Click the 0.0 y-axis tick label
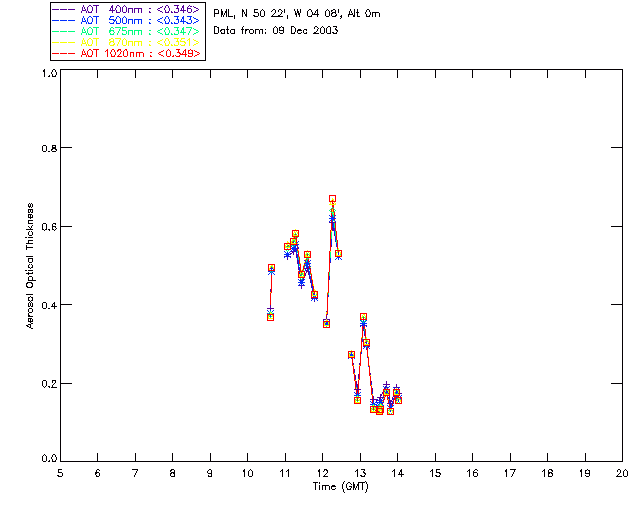Screen dimensions: 640x512 (x=49, y=458)
